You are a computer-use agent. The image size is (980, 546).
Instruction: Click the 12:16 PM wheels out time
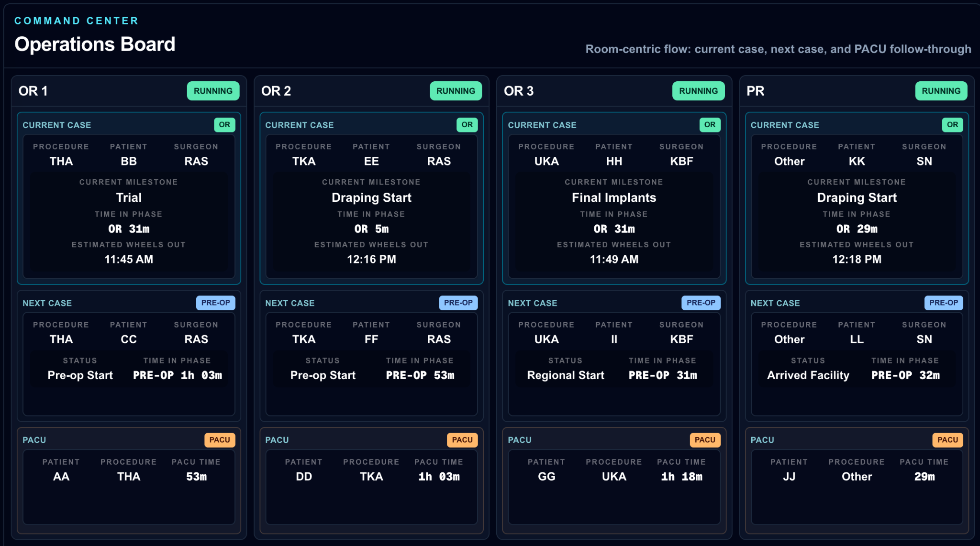pyautogui.click(x=371, y=259)
